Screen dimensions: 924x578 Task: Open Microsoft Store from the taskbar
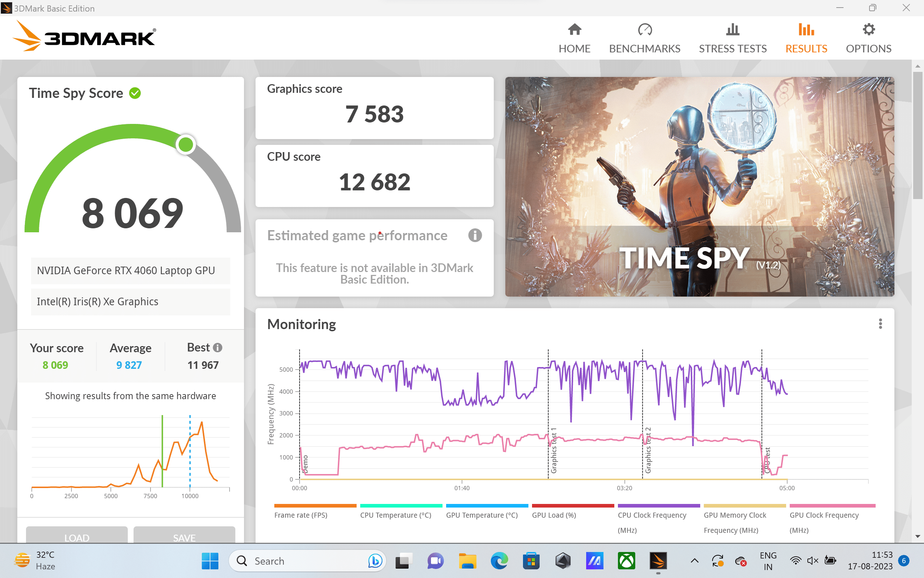coord(531,561)
